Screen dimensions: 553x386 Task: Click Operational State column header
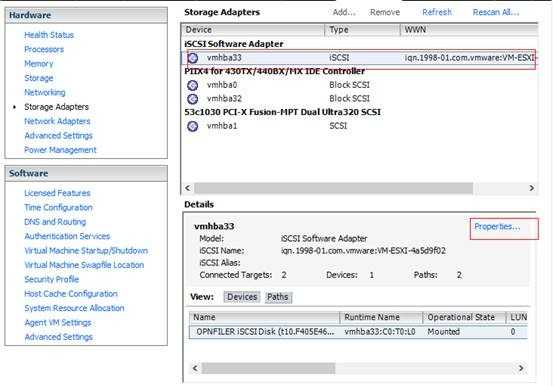click(x=464, y=318)
